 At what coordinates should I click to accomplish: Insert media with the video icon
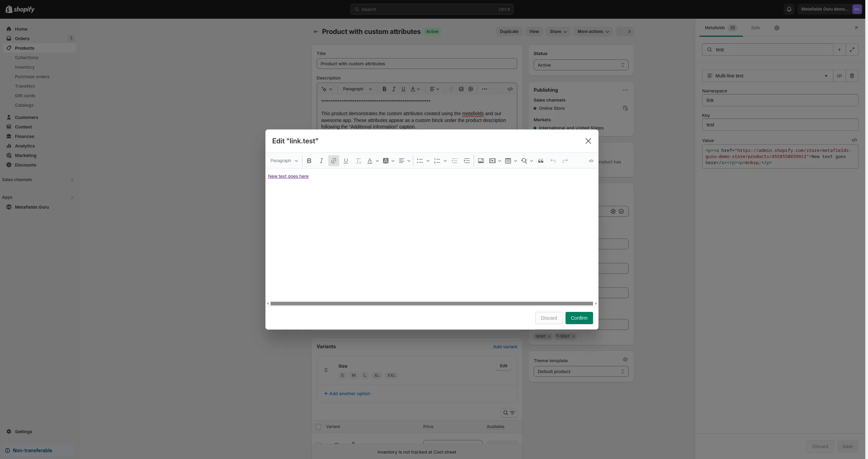point(492,161)
